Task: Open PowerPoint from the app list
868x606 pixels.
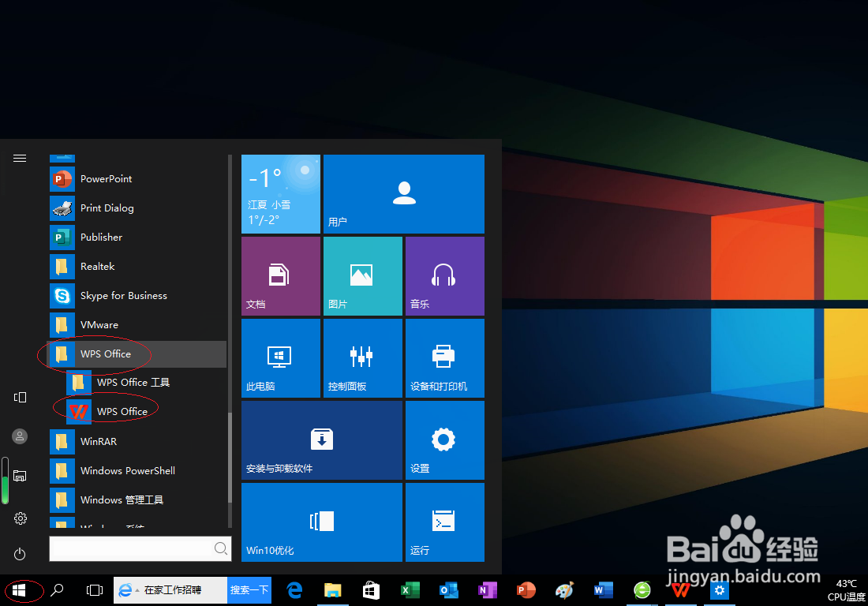Action: (x=138, y=179)
